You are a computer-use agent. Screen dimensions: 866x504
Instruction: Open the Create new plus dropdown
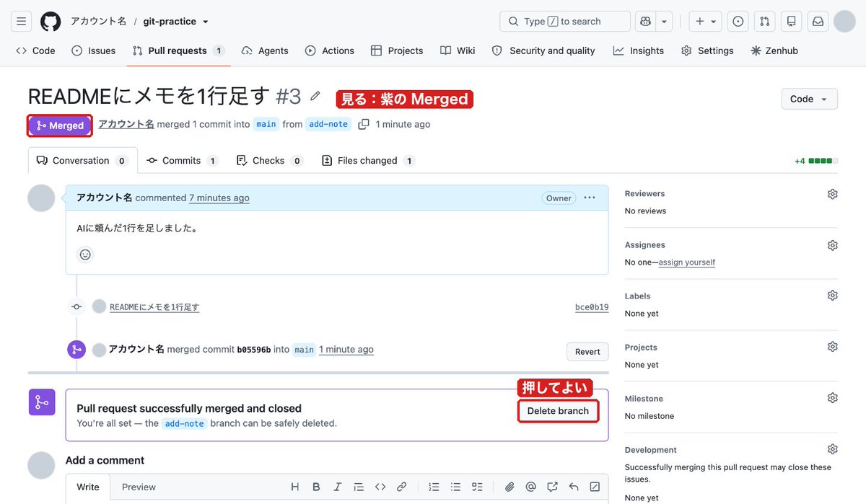(706, 22)
